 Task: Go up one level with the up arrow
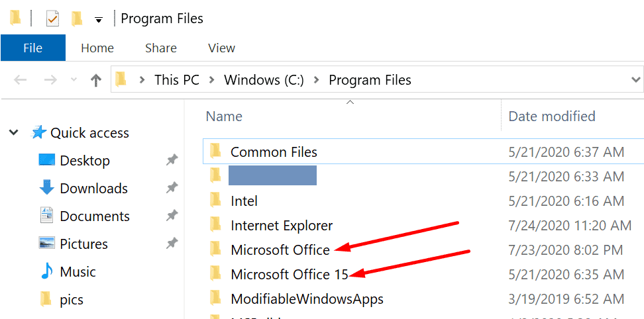pyautogui.click(x=95, y=80)
